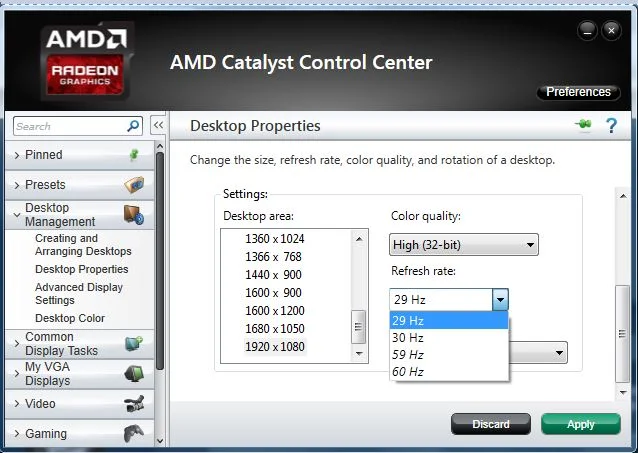Collapse sidebar with double chevron button
Image resolution: width=638 pixels, height=453 pixels.
(x=158, y=125)
